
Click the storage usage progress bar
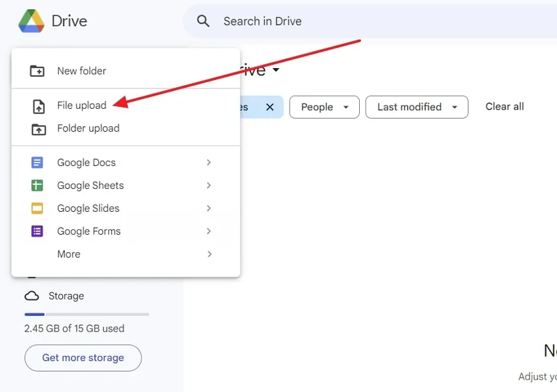click(86, 315)
